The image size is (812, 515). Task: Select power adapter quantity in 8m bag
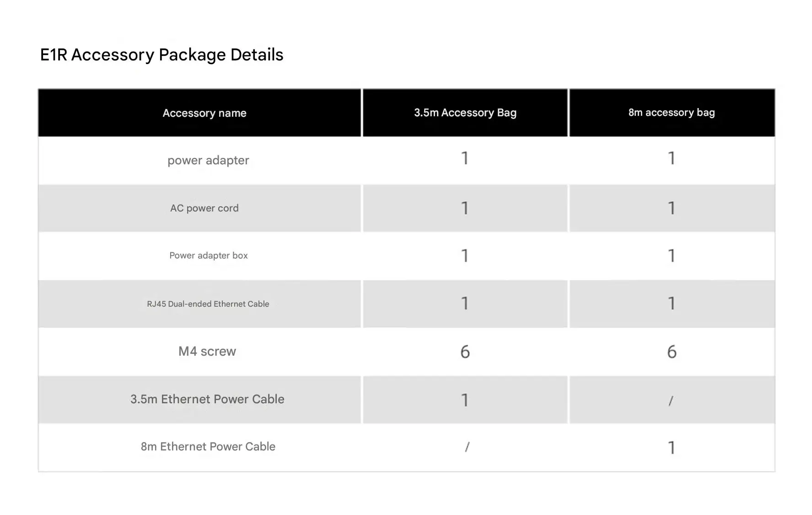672,158
